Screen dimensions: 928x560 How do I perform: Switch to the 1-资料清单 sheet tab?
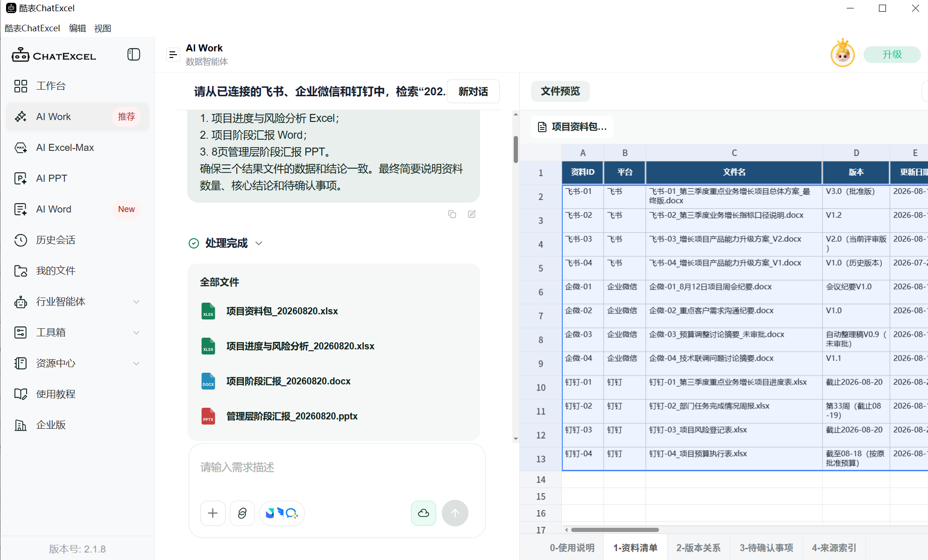(x=636, y=548)
